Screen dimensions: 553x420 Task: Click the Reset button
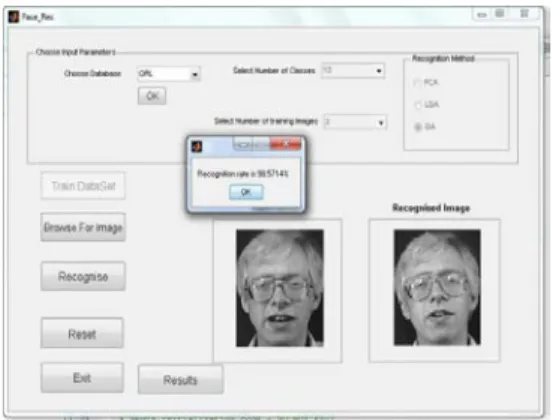pos(82,334)
